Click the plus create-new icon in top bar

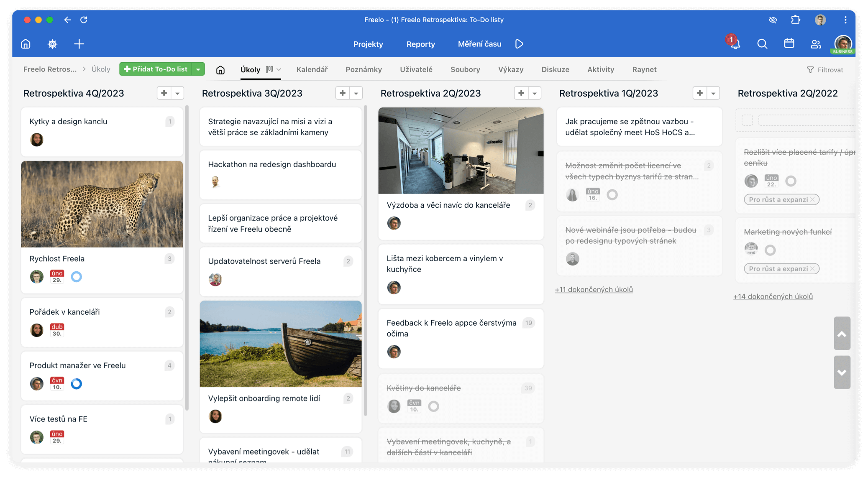tap(79, 44)
